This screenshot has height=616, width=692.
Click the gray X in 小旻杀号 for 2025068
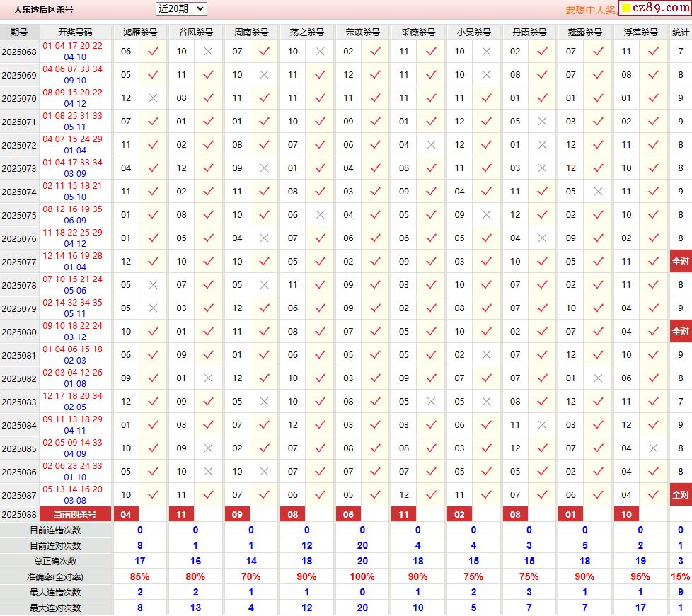(x=486, y=52)
